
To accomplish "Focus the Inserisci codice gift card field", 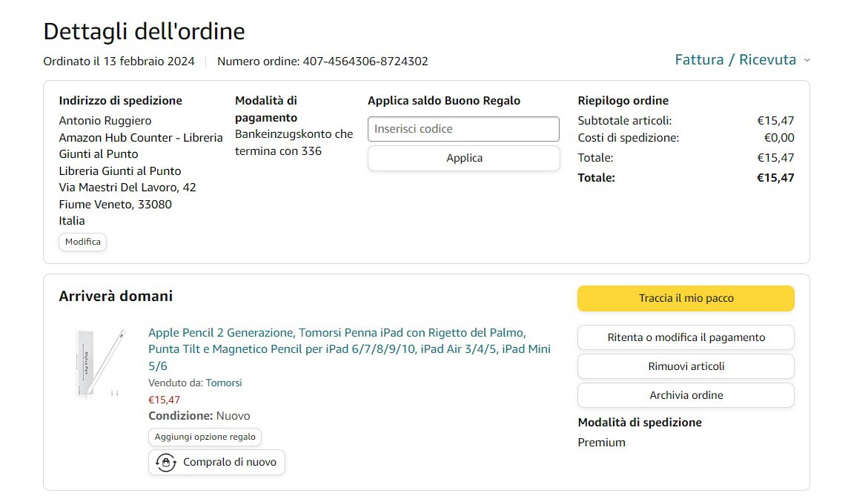I will (463, 129).
